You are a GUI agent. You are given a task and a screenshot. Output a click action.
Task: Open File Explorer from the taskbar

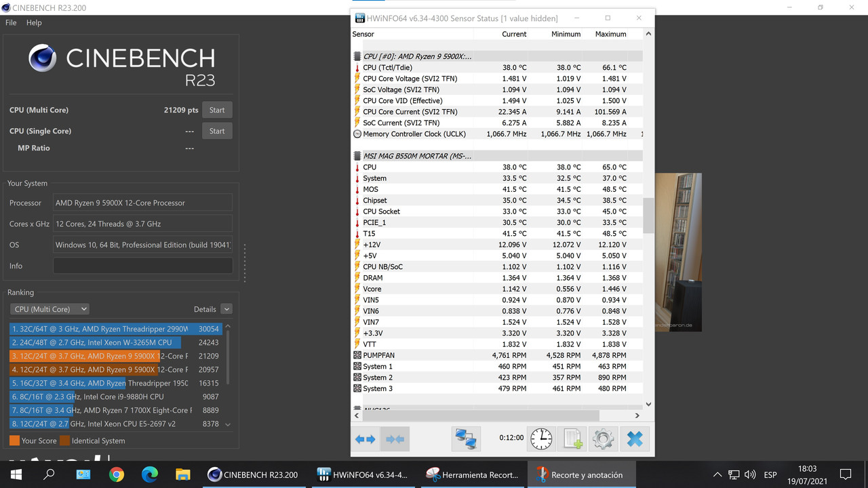182,474
